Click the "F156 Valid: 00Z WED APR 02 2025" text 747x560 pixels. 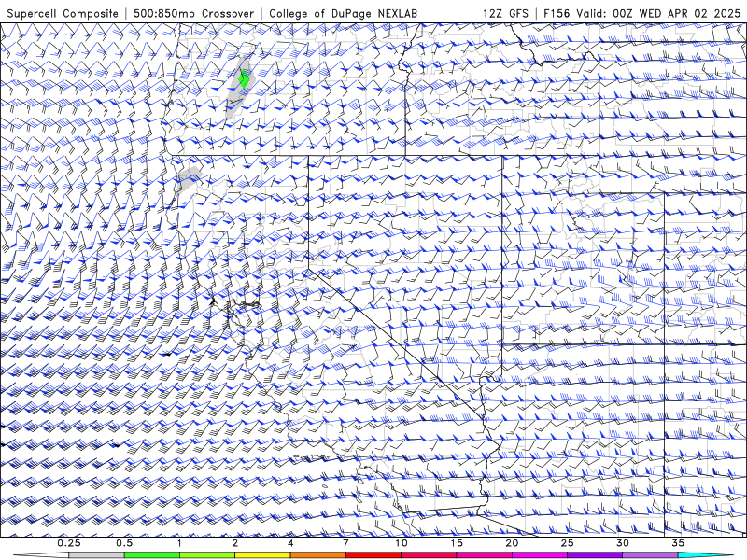(x=642, y=13)
